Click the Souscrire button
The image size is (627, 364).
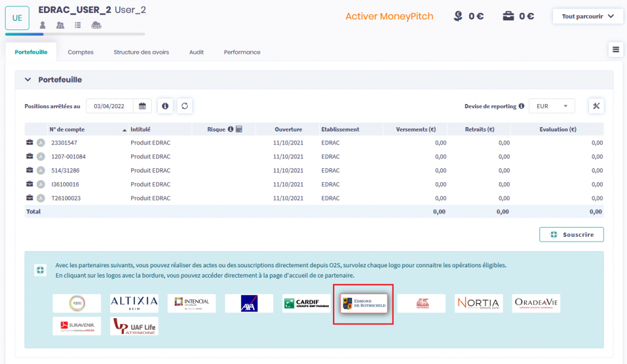tap(571, 234)
